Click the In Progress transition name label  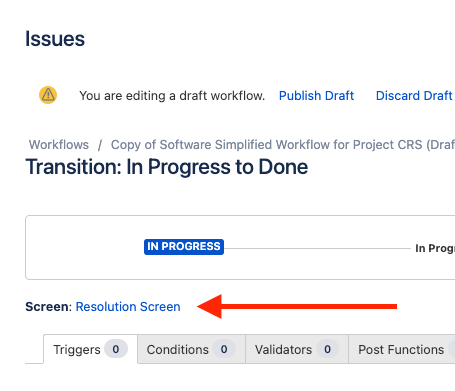pos(435,248)
